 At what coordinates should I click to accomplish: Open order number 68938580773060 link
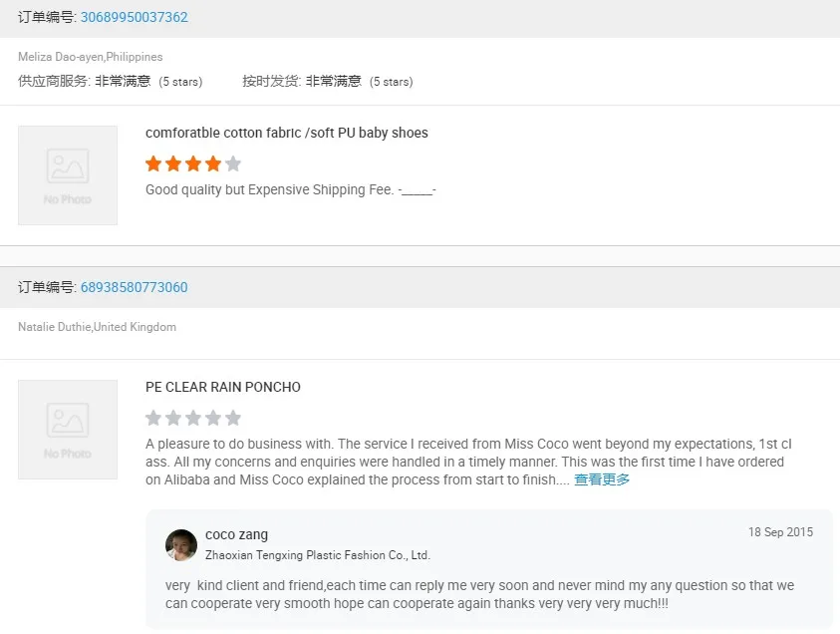pos(134,287)
